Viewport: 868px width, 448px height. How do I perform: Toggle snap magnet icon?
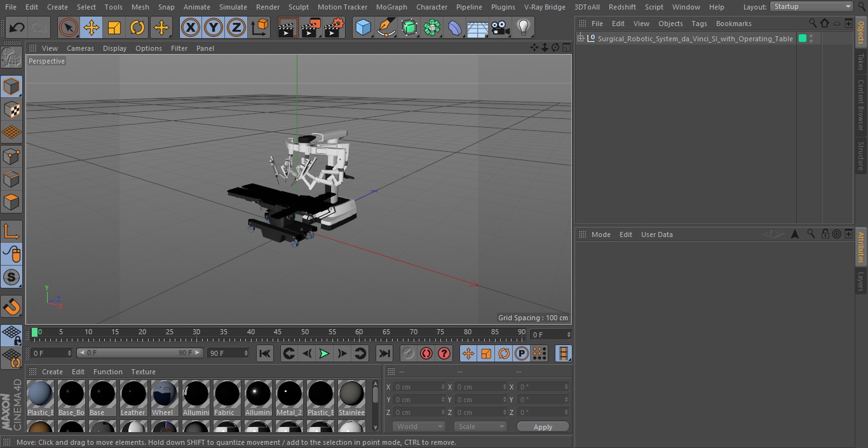(x=11, y=307)
